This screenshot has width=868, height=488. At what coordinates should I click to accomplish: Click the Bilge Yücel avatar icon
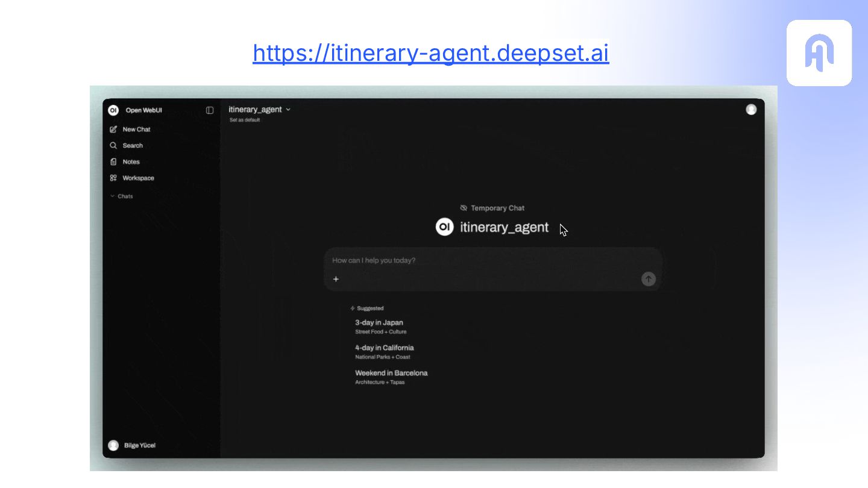point(113,445)
